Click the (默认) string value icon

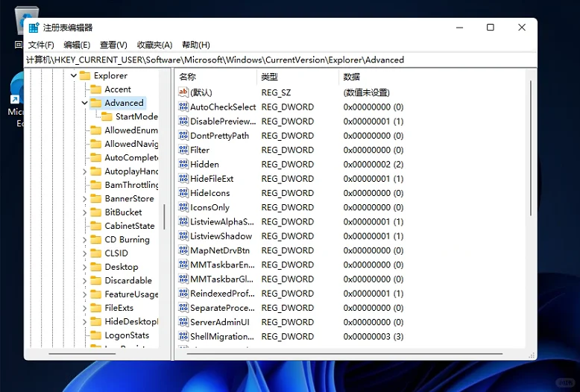(x=183, y=92)
